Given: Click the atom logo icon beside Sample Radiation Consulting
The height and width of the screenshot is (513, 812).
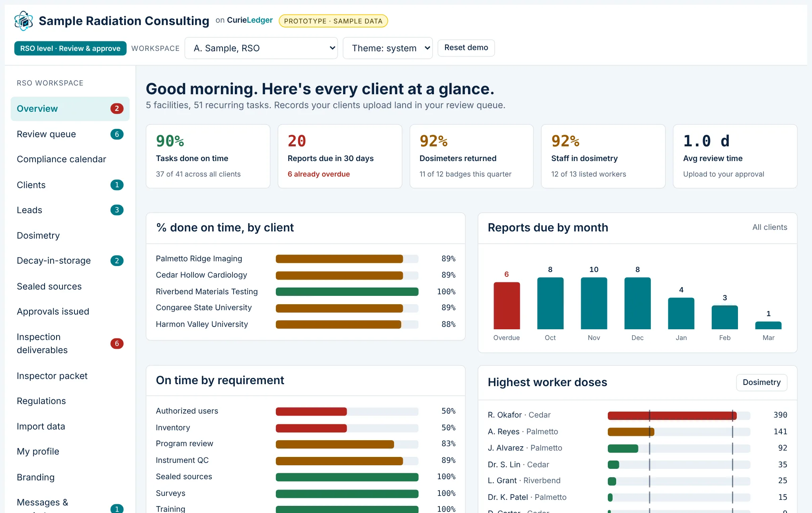Looking at the screenshot, I should click(x=24, y=21).
